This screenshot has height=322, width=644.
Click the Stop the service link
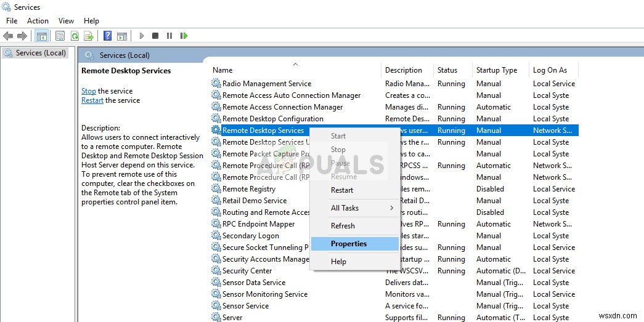[89, 91]
